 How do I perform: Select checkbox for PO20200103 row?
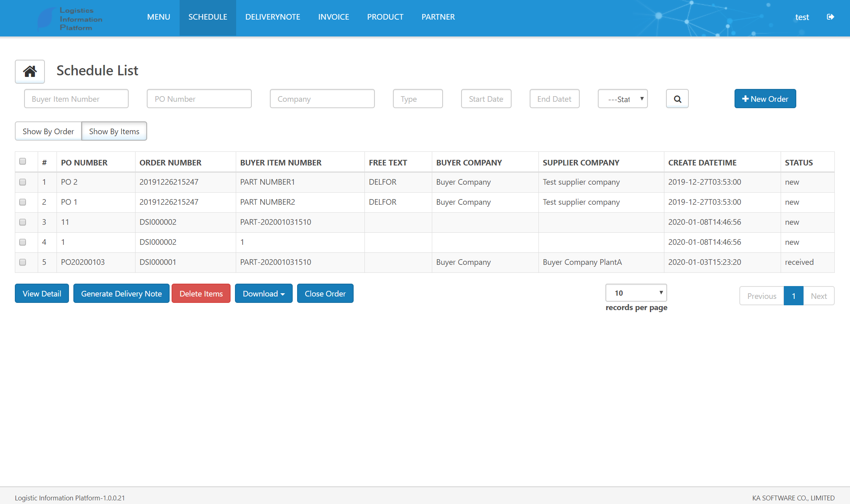23,262
